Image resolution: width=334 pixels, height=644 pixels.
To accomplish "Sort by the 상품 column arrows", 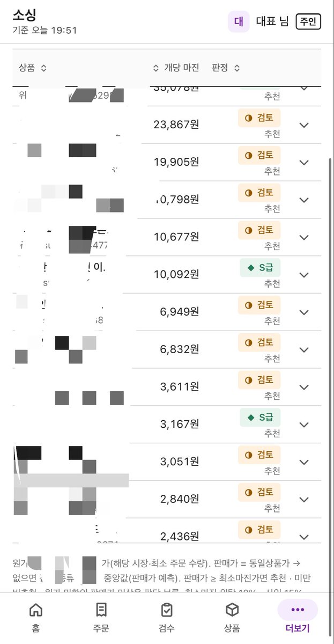I will tap(44, 68).
